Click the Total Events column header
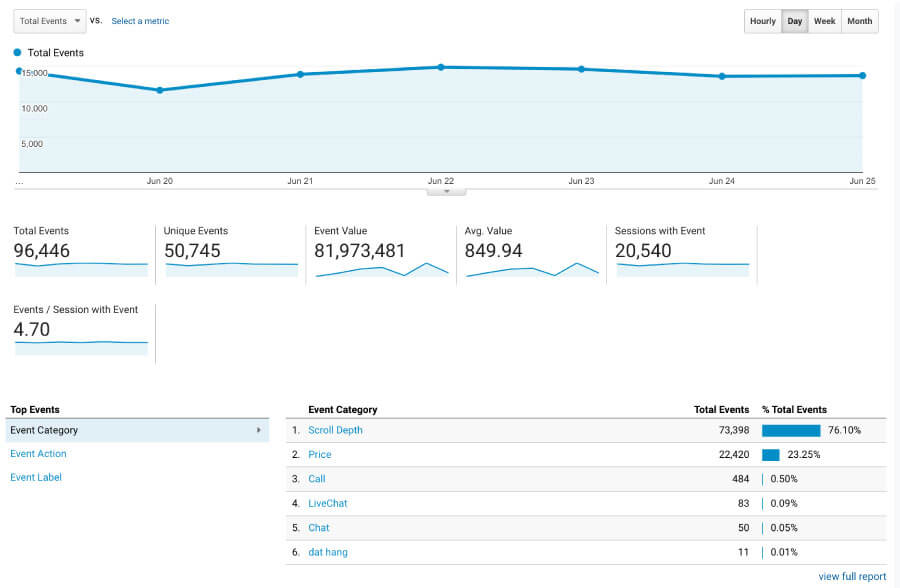The image size is (900, 588). tap(721, 409)
